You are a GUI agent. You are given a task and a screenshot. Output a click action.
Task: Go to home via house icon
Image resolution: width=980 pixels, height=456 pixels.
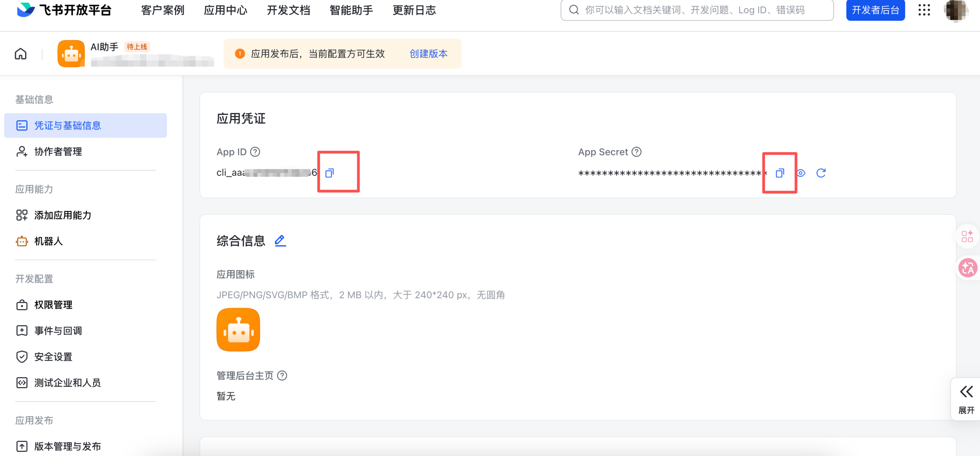click(x=21, y=54)
